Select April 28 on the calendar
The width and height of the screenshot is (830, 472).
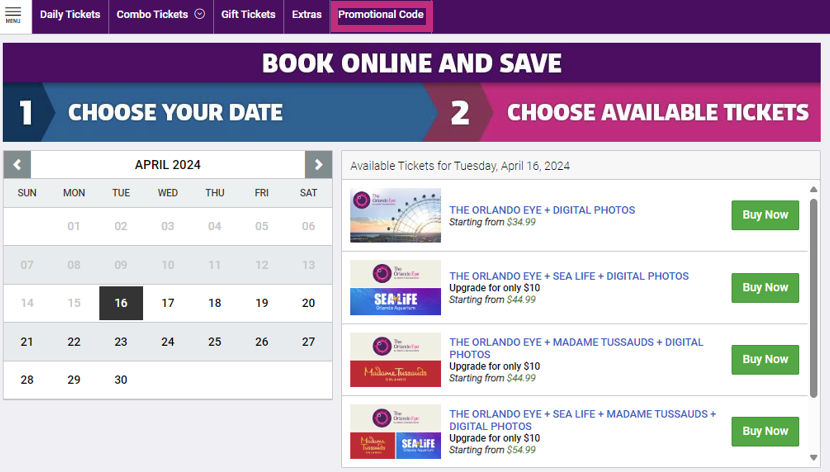(27, 380)
